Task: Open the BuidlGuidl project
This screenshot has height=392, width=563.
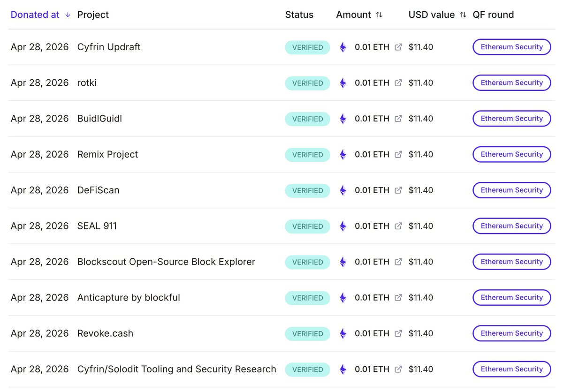Action: tap(99, 119)
